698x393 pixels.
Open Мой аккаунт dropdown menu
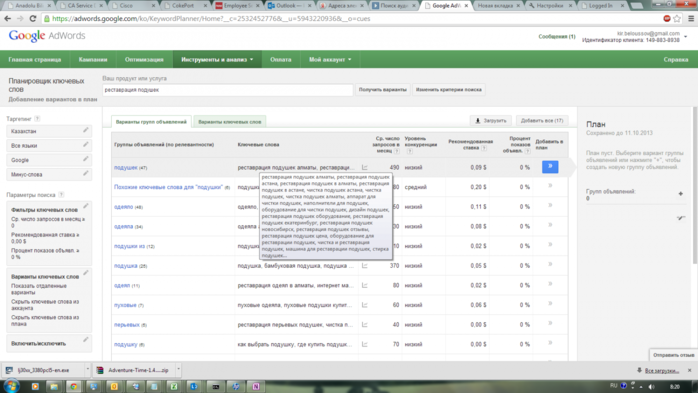tap(330, 60)
